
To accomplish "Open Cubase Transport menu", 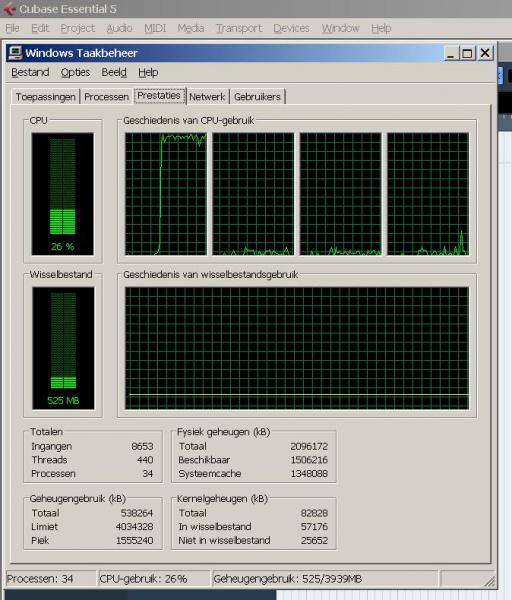I will click(x=239, y=28).
